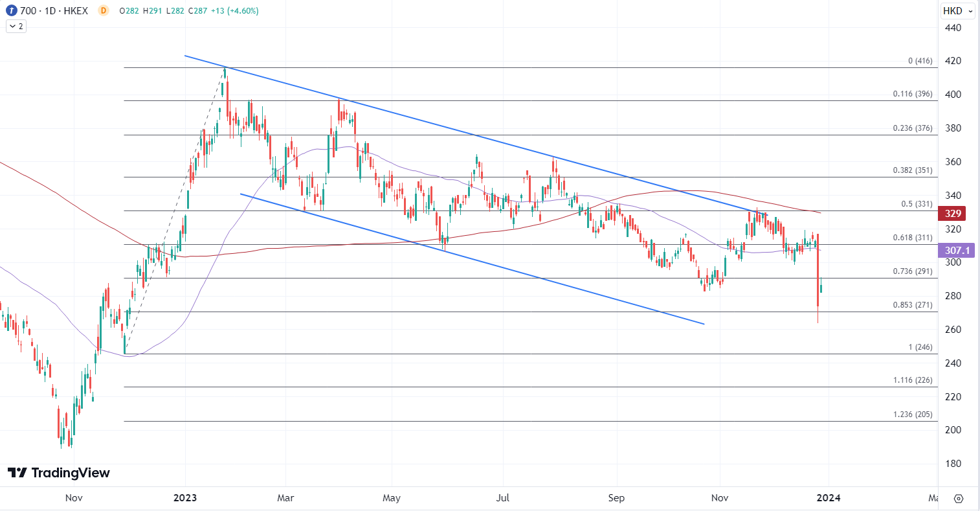The height and width of the screenshot is (511, 980).
Task: Click the 200 price scale label
Action: coord(952,430)
